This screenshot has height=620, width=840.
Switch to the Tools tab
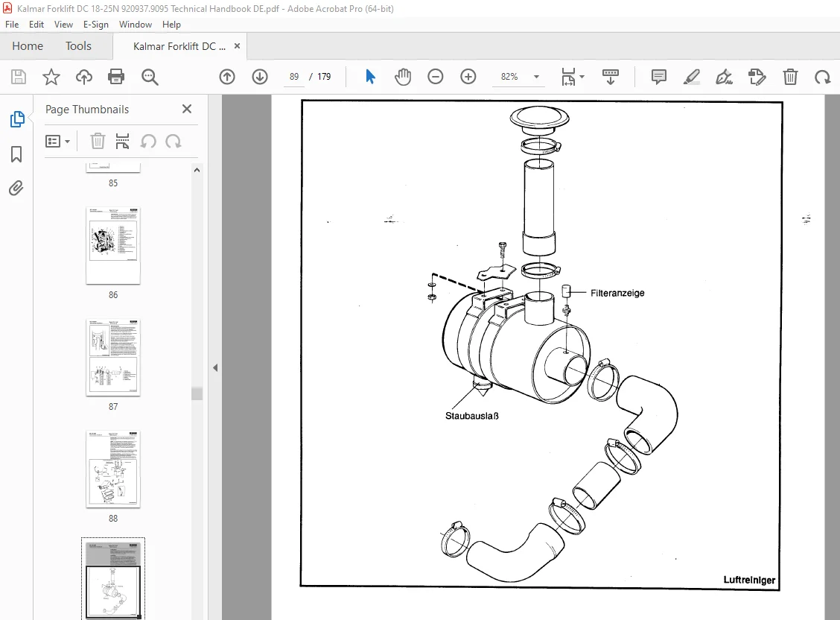click(78, 46)
